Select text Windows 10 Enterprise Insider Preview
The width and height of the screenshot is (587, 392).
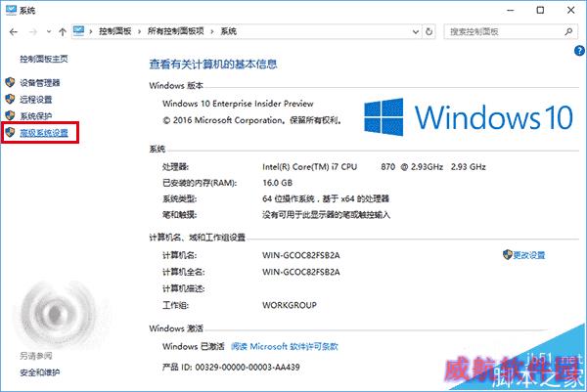238,104
